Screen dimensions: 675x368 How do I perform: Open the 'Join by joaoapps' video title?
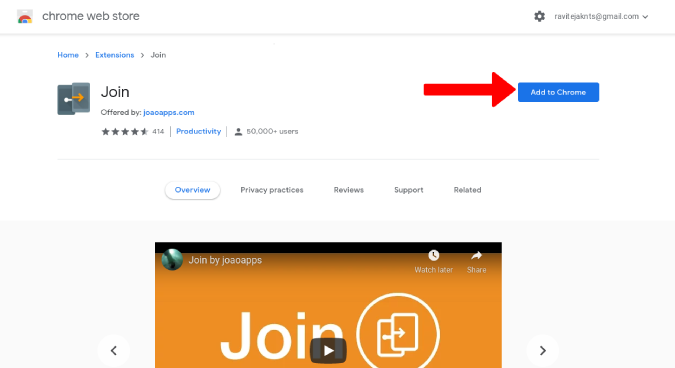pyautogui.click(x=225, y=260)
